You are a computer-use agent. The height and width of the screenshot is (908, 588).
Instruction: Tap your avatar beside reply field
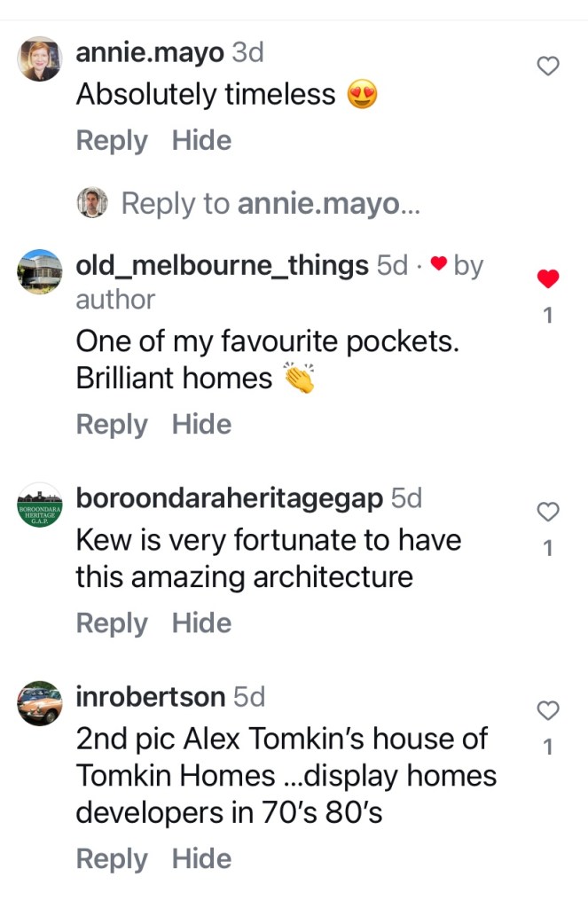click(92, 203)
